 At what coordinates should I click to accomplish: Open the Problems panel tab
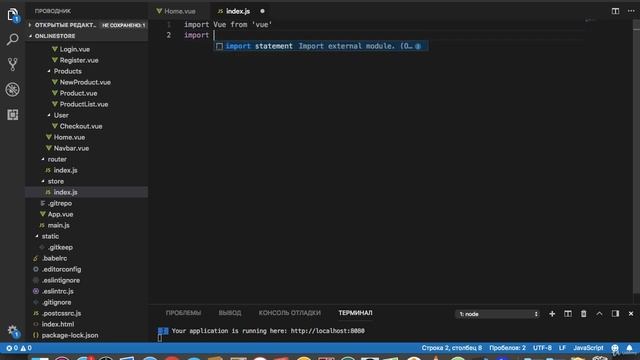coord(183,313)
